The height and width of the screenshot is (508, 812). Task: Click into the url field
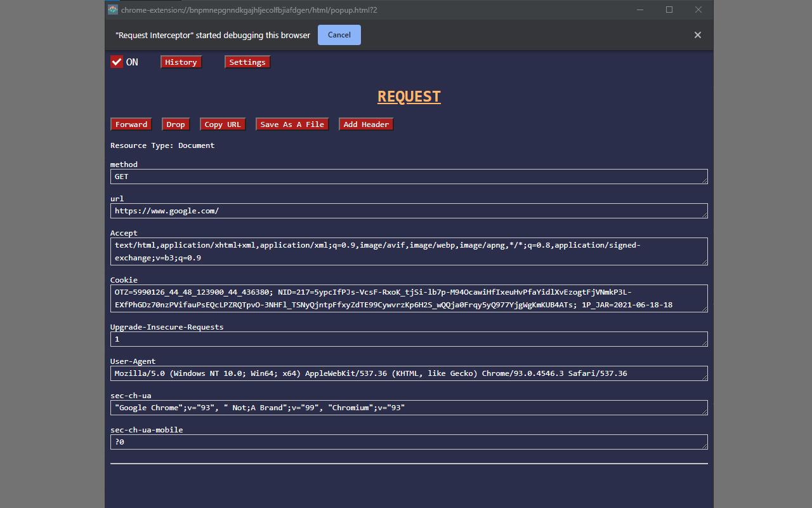409,211
